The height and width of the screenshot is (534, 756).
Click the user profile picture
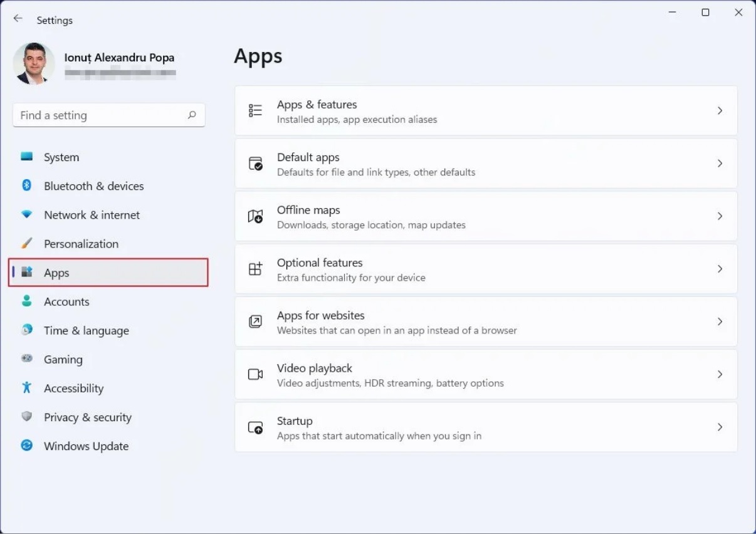(34, 63)
